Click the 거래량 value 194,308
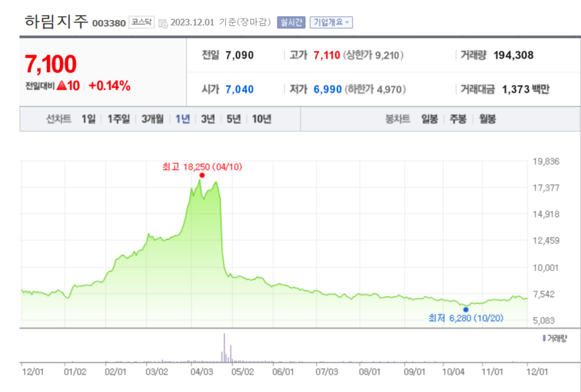This screenshot has height=392, width=581. tap(514, 55)
